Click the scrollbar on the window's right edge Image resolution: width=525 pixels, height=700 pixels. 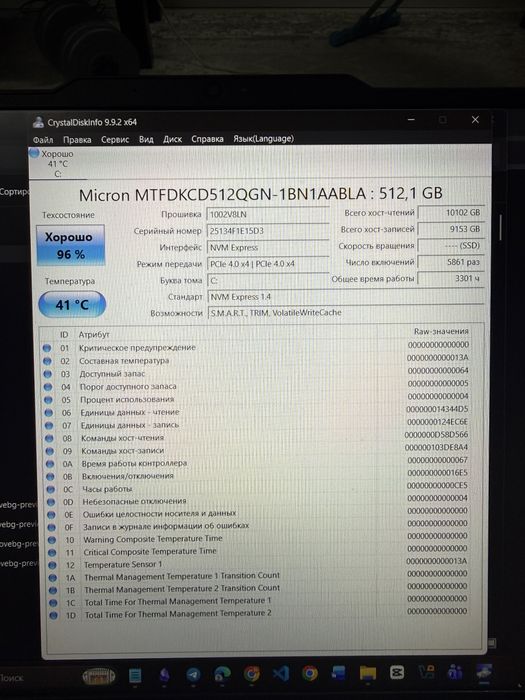point(501,227)
